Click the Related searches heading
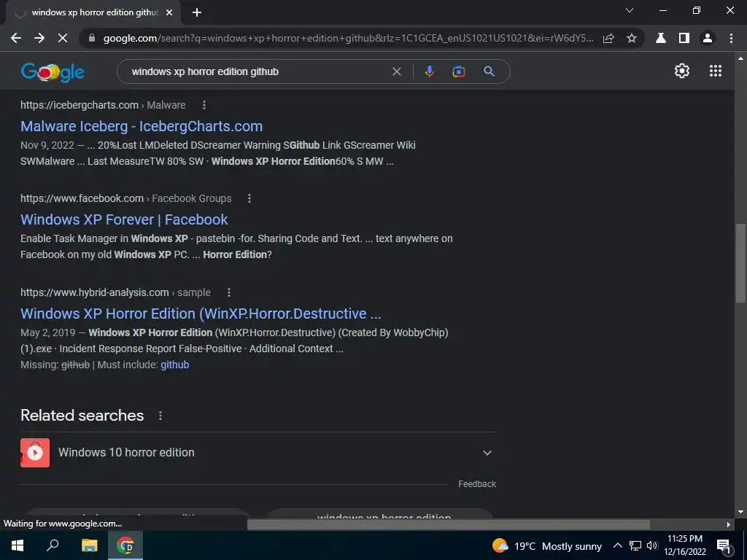747x560 pixels. coord(82,415)
